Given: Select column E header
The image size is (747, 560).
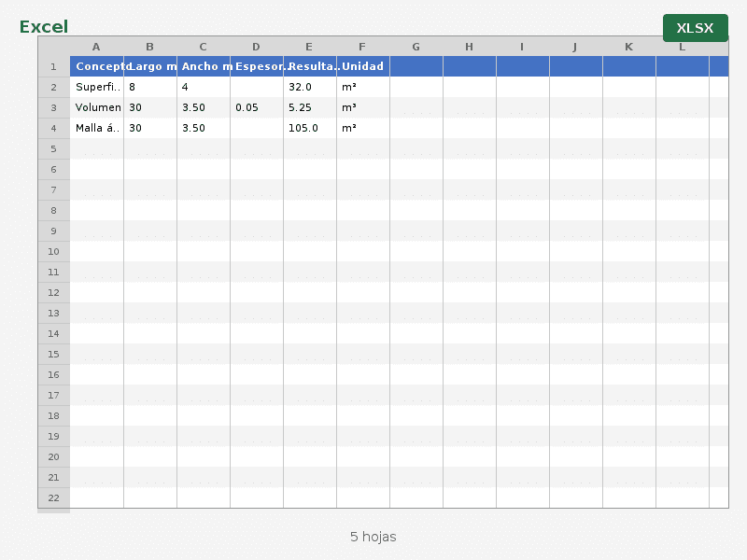Looking at the screenshot, I should click(310, 47).
